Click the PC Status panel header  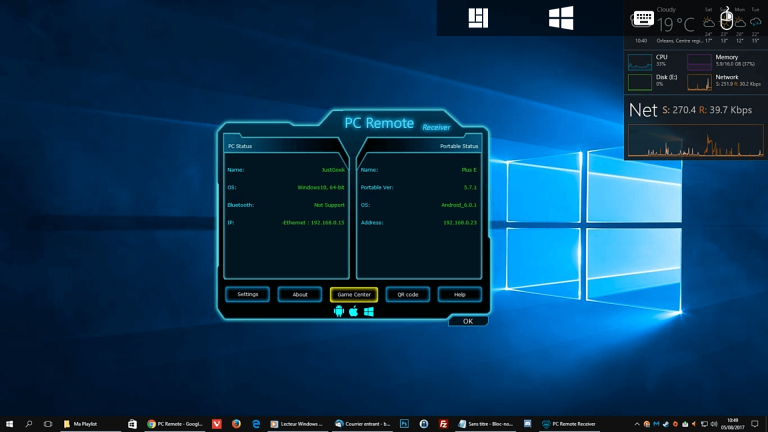click(286, 146)
